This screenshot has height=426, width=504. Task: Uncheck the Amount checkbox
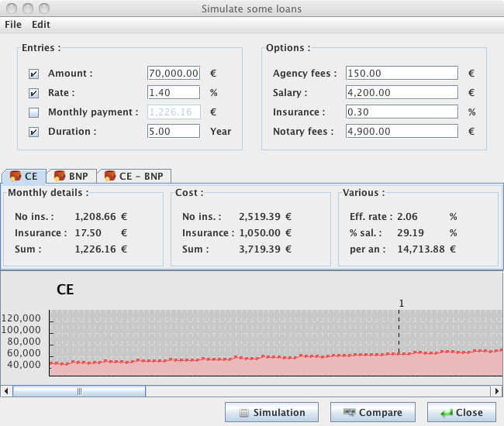[34, 74]
